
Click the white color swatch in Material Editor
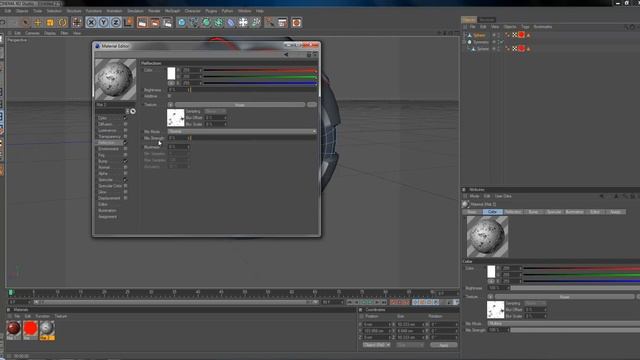(171, 73)
